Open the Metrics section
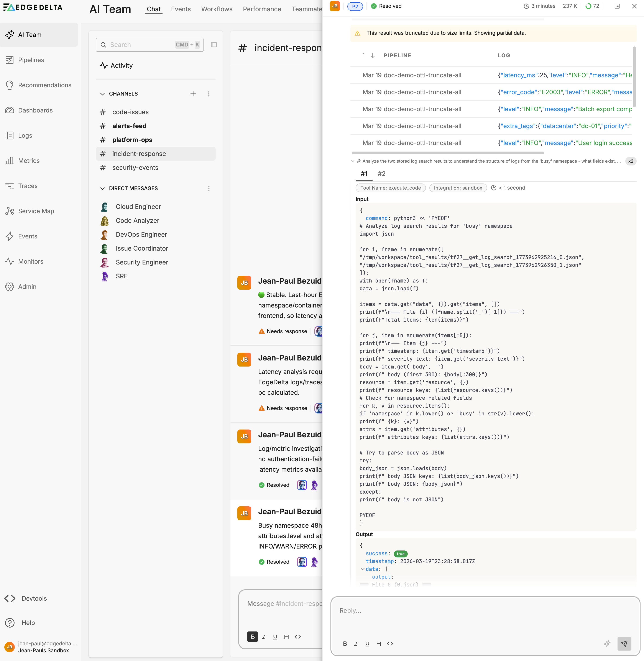Screen dimensions: 644x661 coord(28,160)
